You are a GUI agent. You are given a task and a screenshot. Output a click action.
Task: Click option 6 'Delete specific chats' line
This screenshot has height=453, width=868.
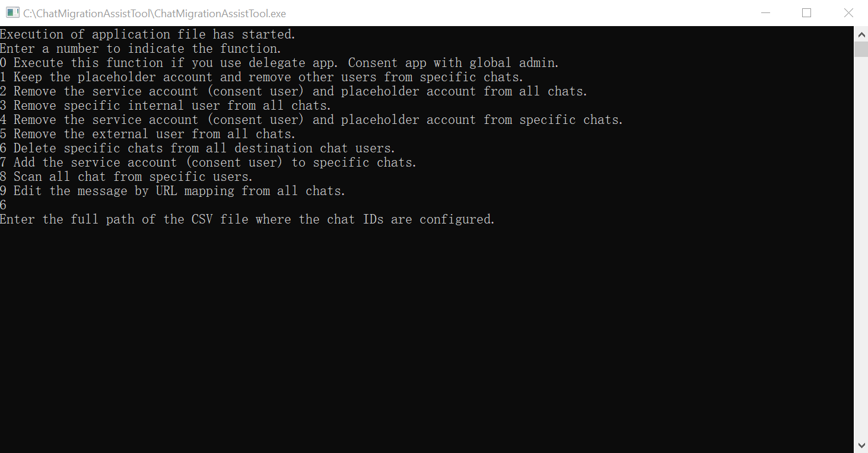pyautogui.click(x=198, y=148)
